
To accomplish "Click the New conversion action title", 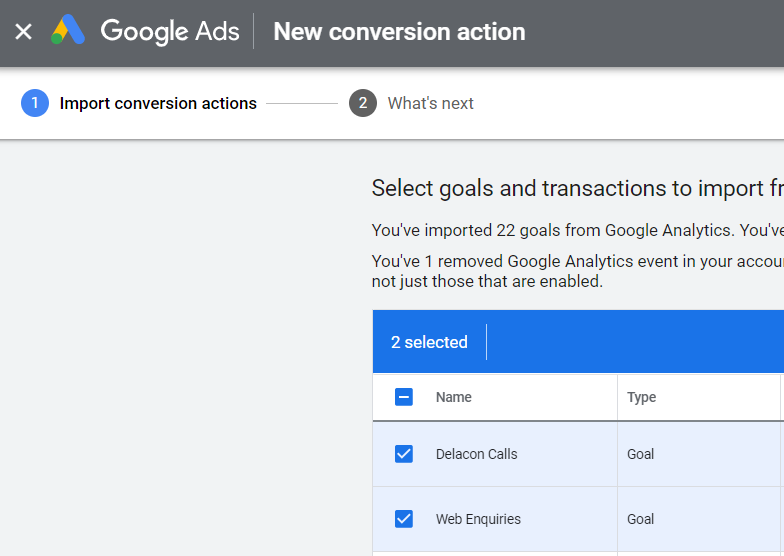I will (x=399, y=32).
